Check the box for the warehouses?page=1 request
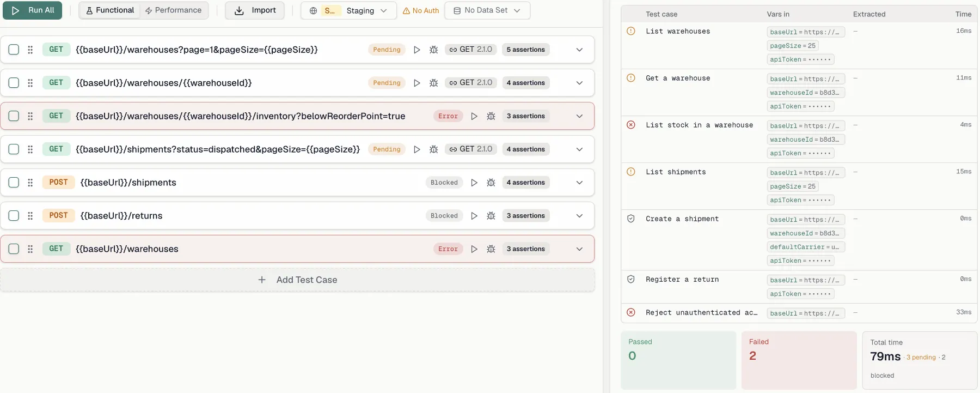Image resolution: width=980 pixels, height=393 pixels. tap(14, 50)
